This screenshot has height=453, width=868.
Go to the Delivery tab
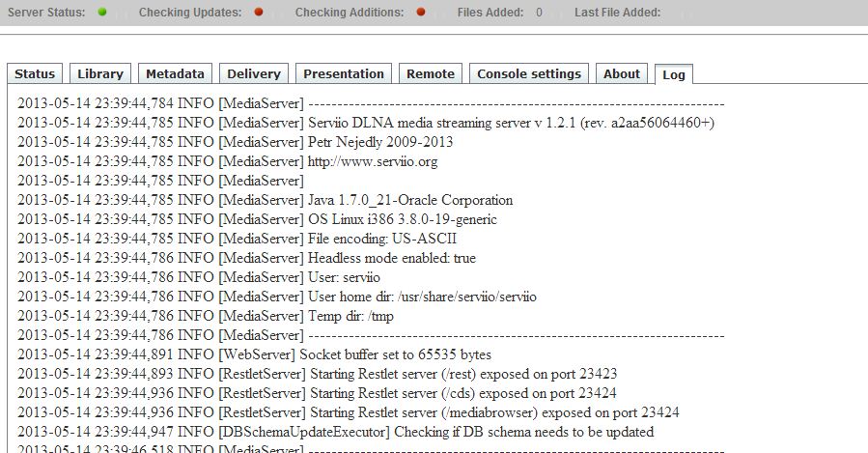tap(253, 73)
